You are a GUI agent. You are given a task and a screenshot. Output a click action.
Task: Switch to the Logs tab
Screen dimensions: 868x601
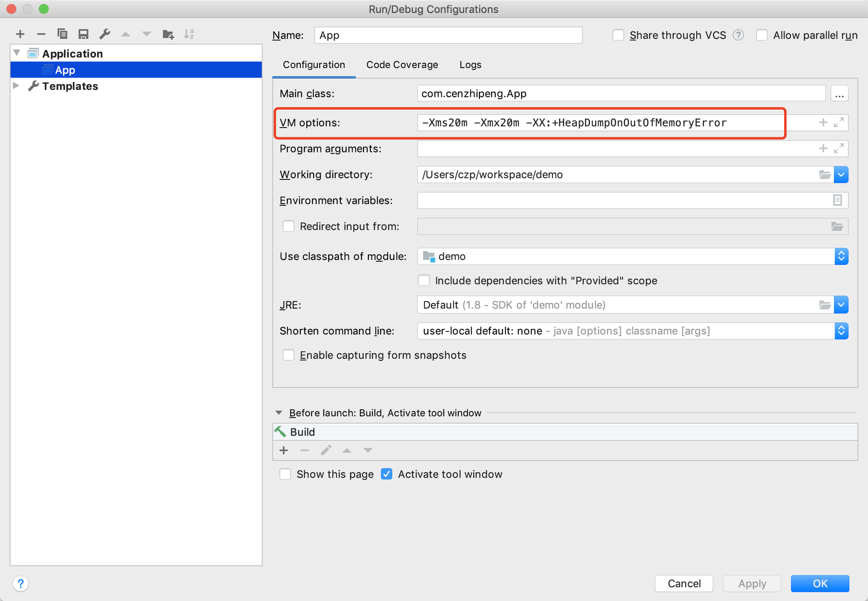470,65
